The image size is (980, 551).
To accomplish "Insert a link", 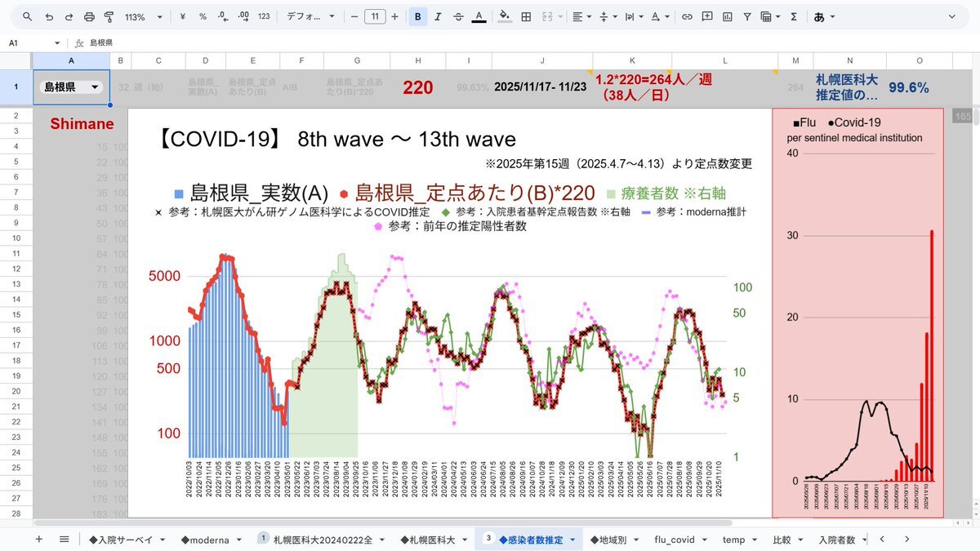I will [688, 16].
